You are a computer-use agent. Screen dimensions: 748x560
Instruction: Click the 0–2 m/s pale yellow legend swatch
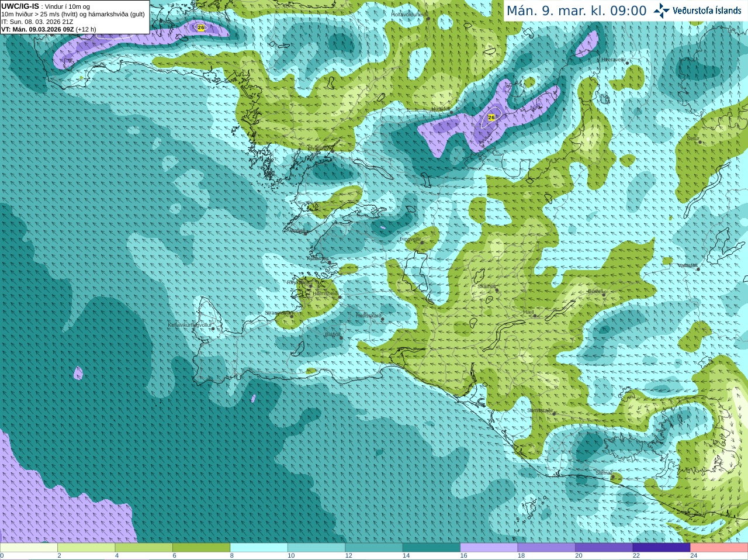tap(29, 548)
